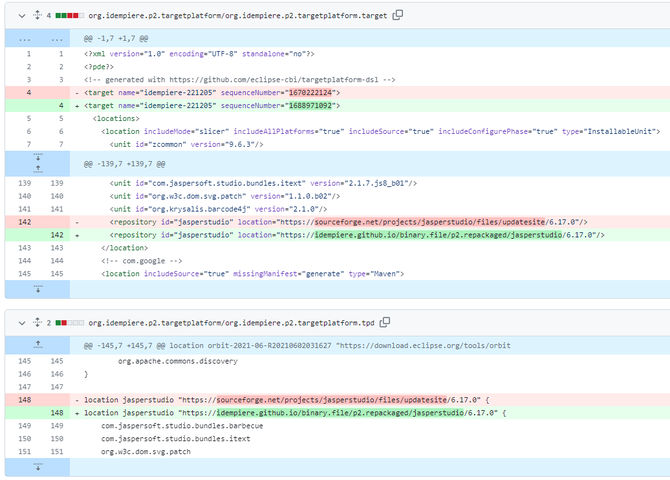Click the org.krysalis.barcode4j unit line
The height and width of the screenshot is (480, 670).
(218, 209)
